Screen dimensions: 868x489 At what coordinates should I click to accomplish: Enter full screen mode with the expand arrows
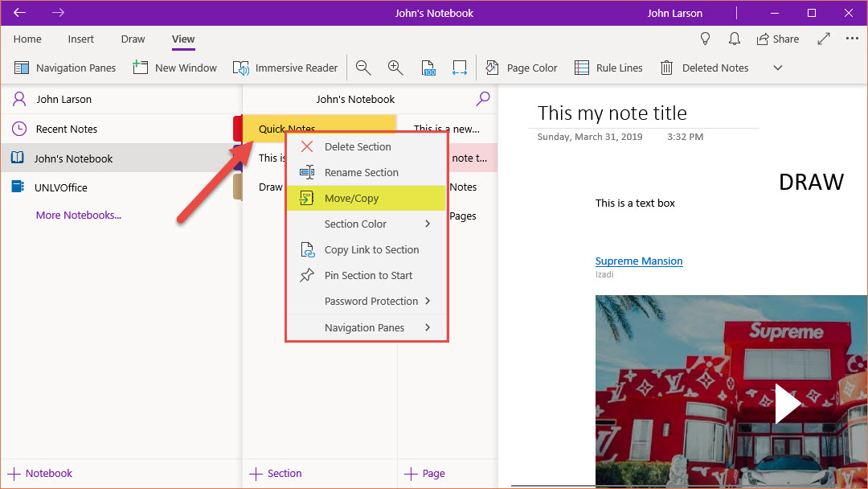tap(824, 39)
